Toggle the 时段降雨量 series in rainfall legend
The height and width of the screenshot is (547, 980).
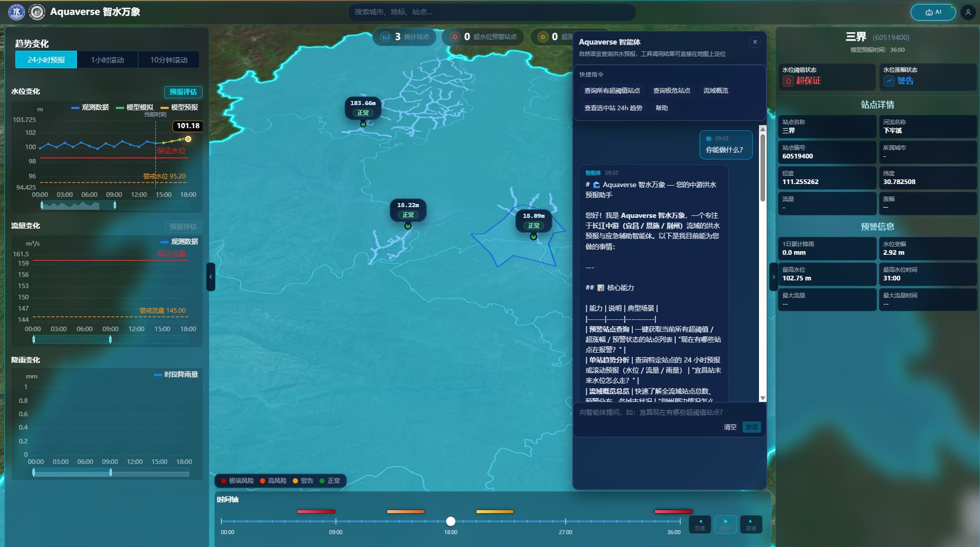(176, 374)
